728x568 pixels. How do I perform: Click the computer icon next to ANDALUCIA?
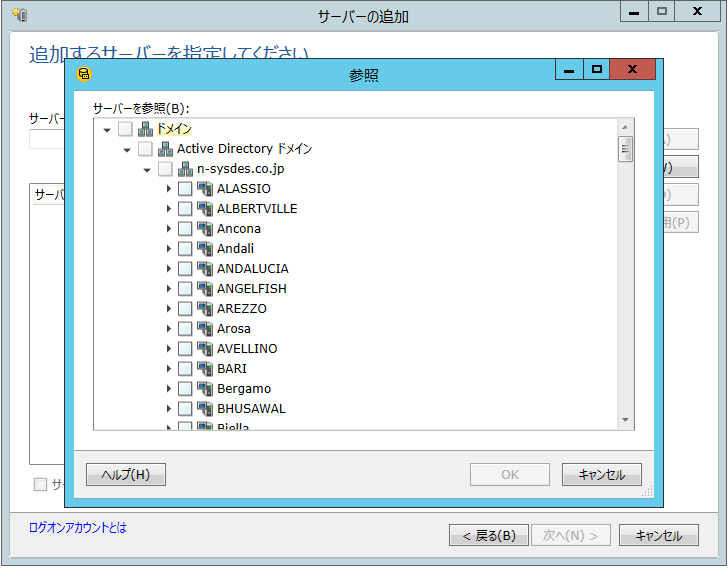tap(205, 269)
